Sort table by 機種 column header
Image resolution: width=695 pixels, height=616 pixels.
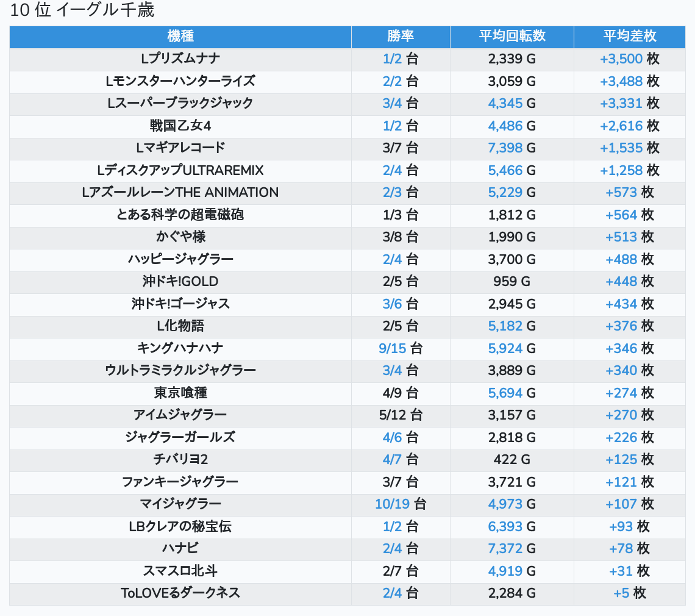(x=180, y=36)
